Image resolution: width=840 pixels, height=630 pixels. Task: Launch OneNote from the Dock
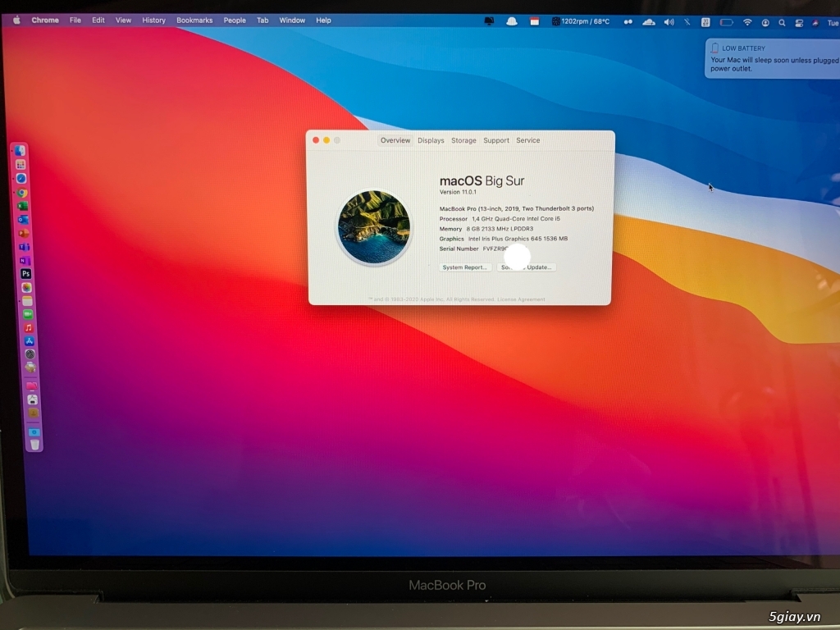coord(25,260)
